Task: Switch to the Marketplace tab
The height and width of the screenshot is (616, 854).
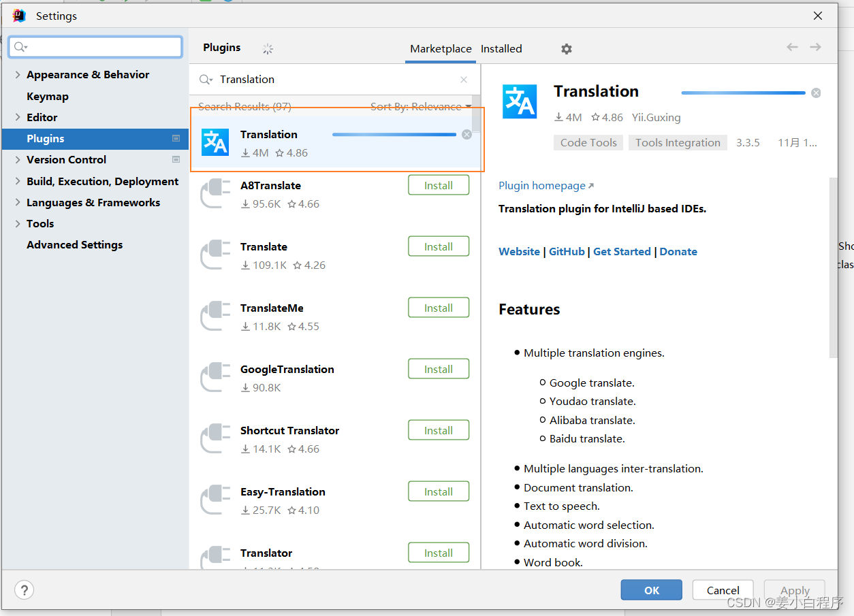Action: click(x=441, y=49)
